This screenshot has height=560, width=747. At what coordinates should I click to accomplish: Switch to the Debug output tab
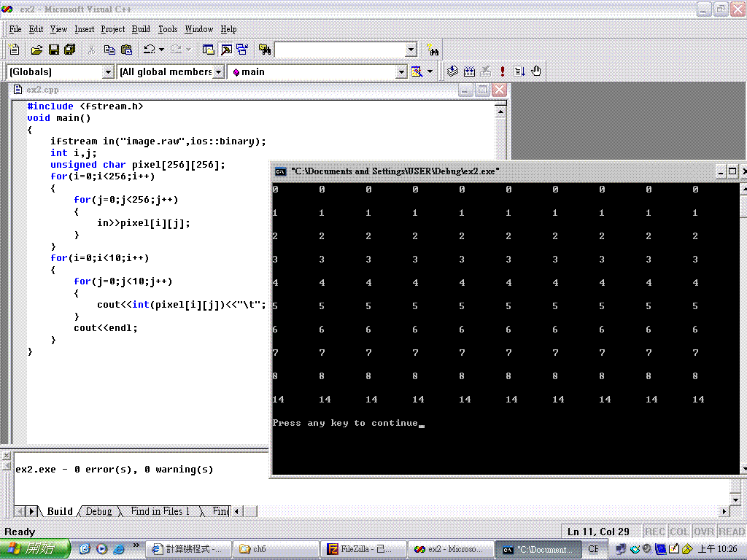click(98, 511)
